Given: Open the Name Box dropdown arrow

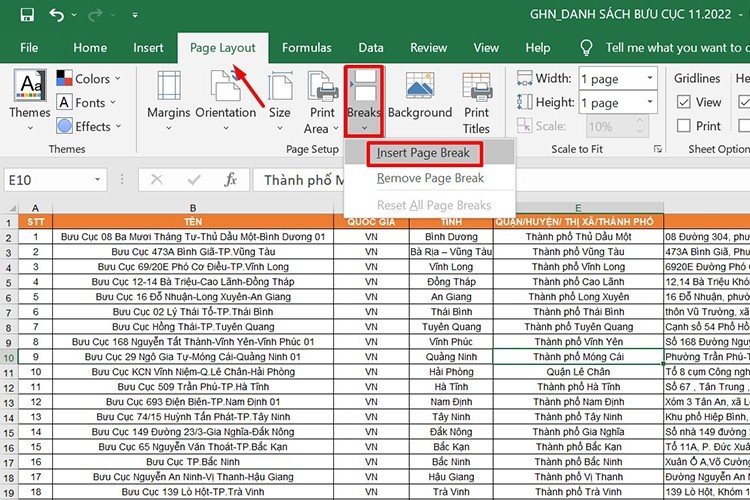Looking at the screenshot, I should coord(97,180).
